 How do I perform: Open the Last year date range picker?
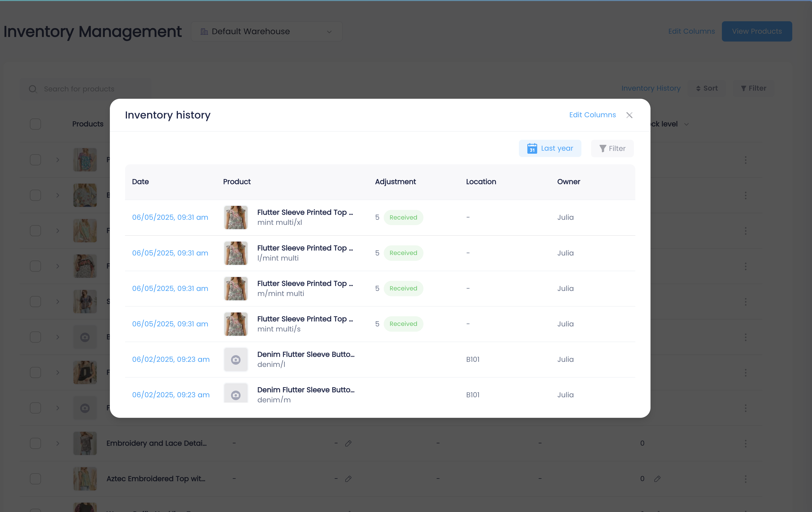tap(550, 148)
